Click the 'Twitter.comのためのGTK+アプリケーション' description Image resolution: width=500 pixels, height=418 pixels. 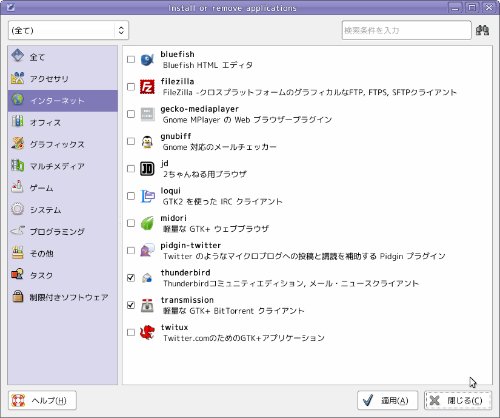(244, 338)
